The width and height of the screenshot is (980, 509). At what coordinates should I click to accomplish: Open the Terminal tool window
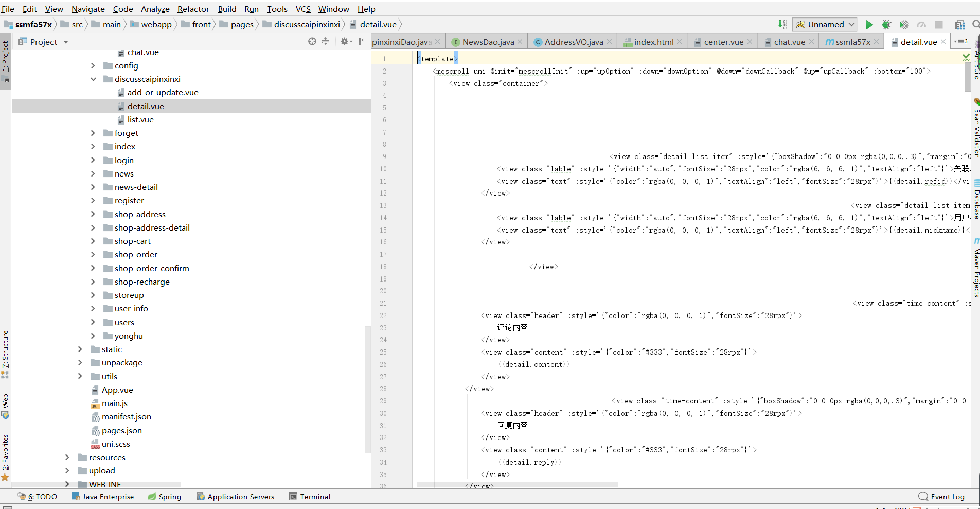(310, 497)
